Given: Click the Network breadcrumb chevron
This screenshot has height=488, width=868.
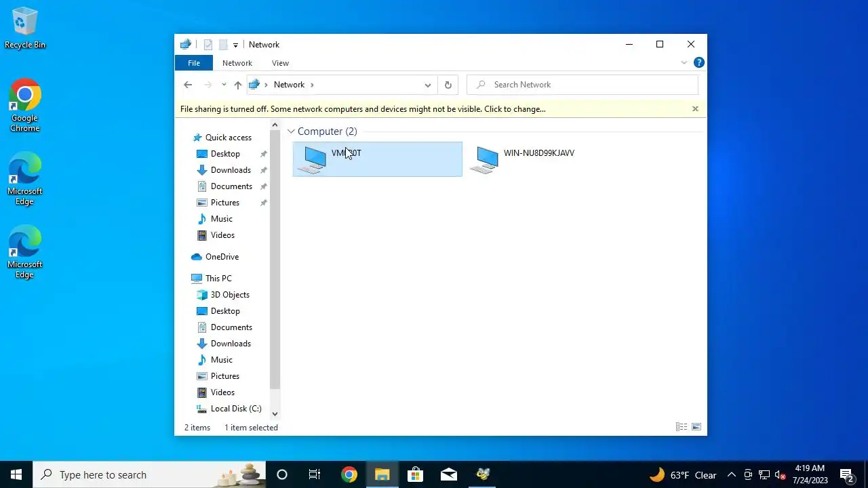Looking at the screenshot, I should 312,85.
